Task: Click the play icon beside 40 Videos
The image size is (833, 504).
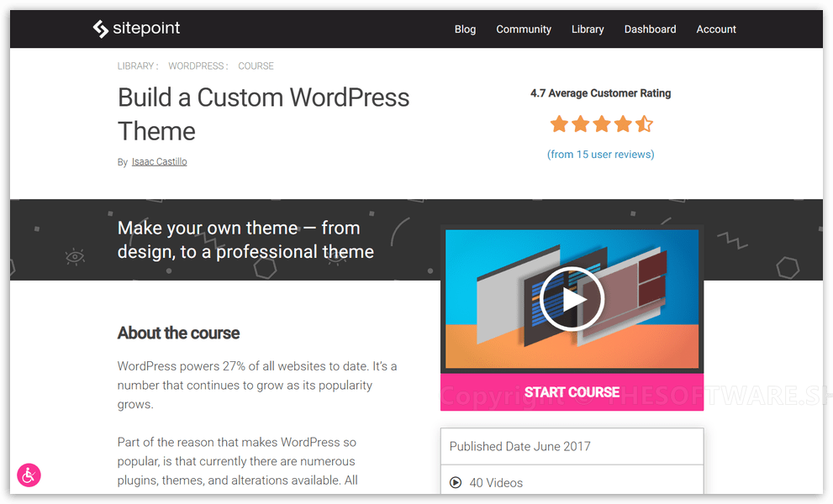Action: pos(456,482)
